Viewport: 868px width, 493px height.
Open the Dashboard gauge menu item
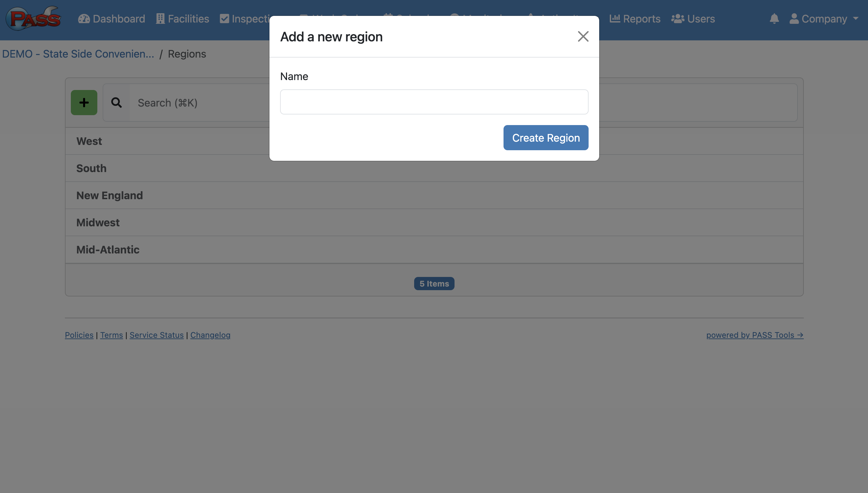pyautogui.click(x=112, y=19)
